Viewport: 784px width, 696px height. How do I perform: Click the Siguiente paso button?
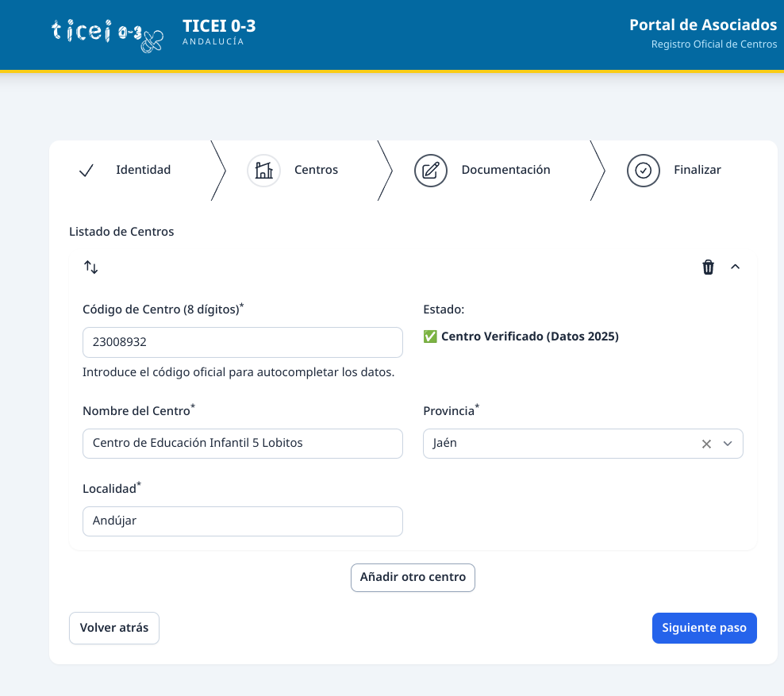tap(704, 628)
